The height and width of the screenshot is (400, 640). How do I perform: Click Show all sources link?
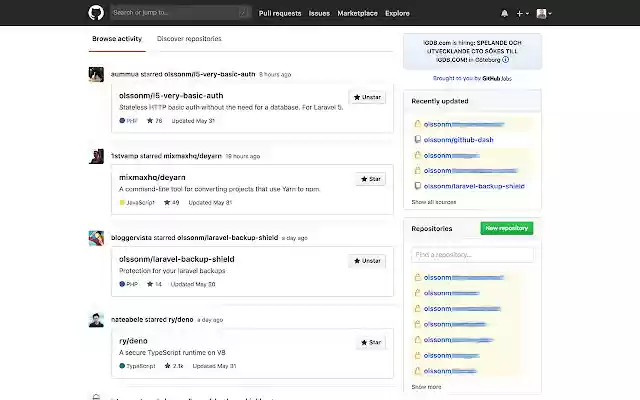pos(434,201)
